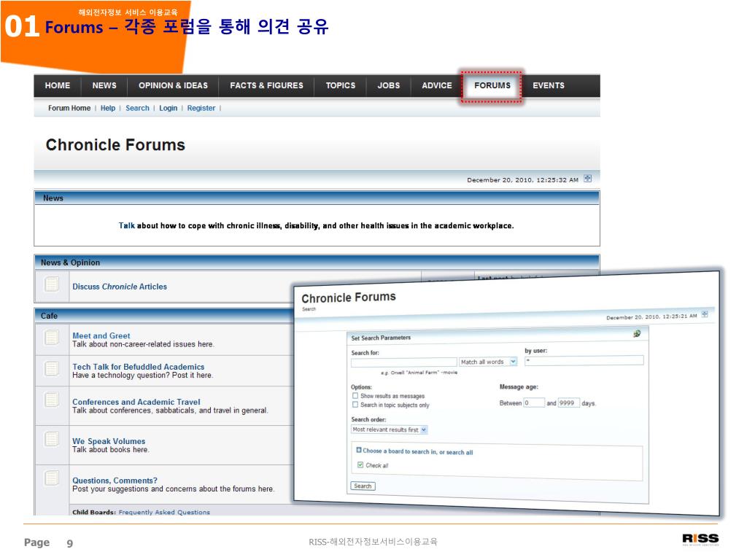The image size is (747, 560).
Task: Open the EVENTS navigation tab
Action: 549,86
